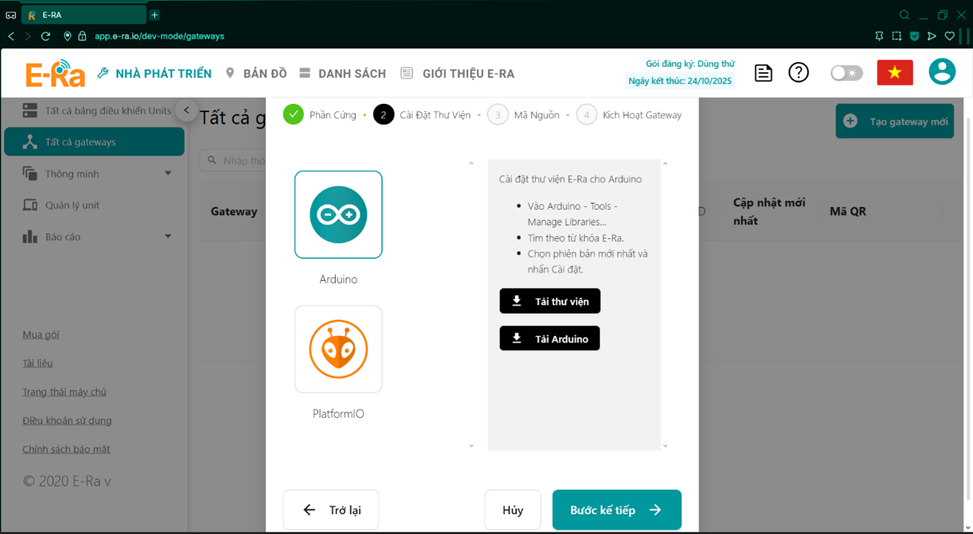Jump to step 4 Kích Hoạt Gateway
The width and height of the screenshot is (973, 534).
click(x=629, y=115)
